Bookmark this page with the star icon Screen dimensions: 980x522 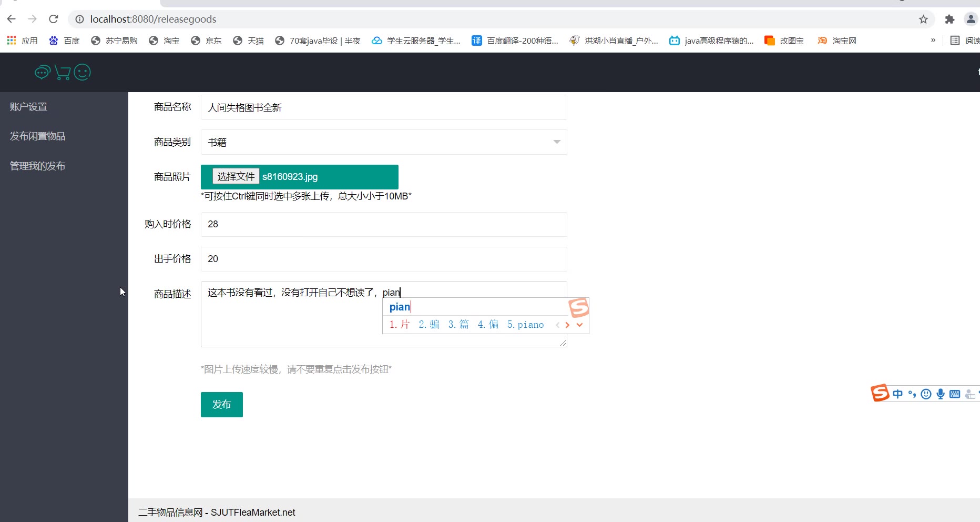pyautogui.click(x=923, y=19)
